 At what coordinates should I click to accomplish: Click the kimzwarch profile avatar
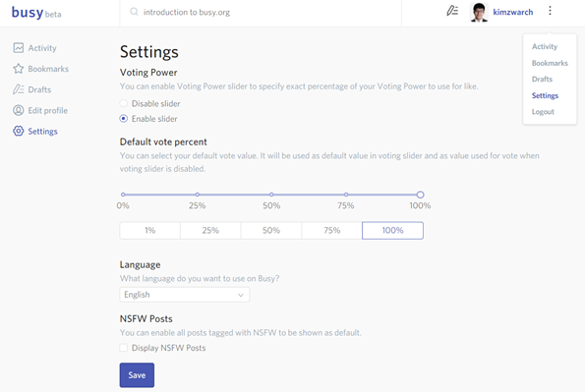[x=479, y=13]
